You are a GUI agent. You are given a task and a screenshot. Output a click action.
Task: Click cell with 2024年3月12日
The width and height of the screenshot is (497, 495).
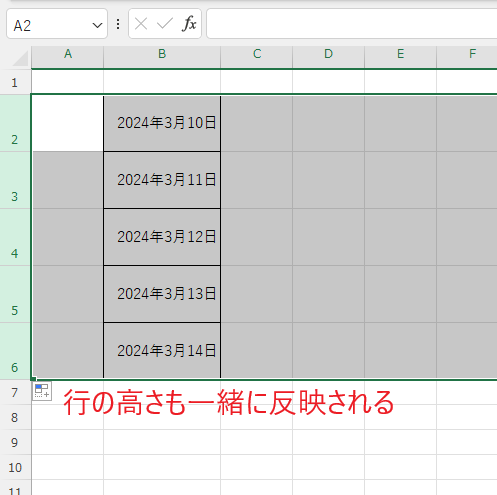[x=162, y=237]
